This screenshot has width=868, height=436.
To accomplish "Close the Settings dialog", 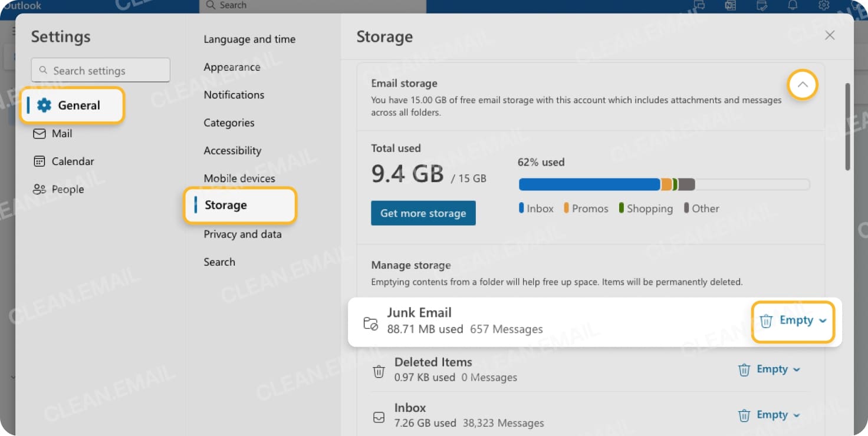I will pos(830,35).
